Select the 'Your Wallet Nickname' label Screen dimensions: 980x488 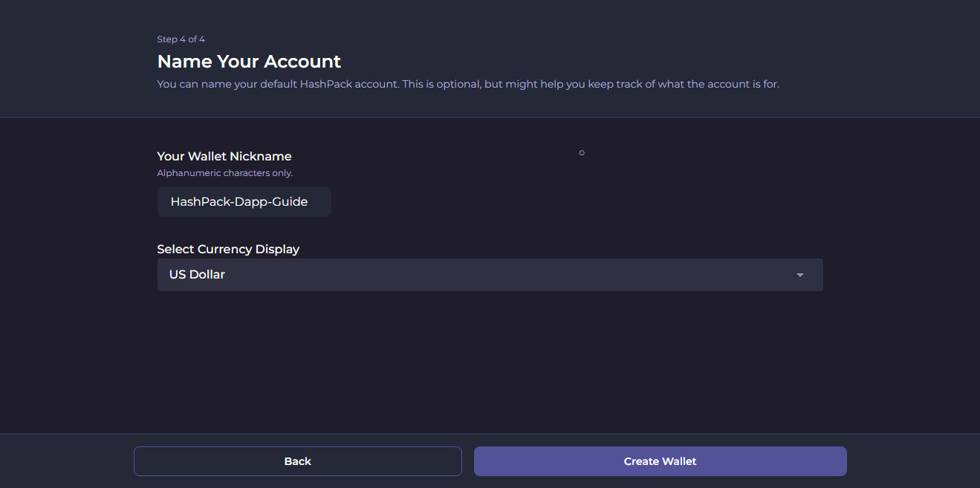(224, 157)
